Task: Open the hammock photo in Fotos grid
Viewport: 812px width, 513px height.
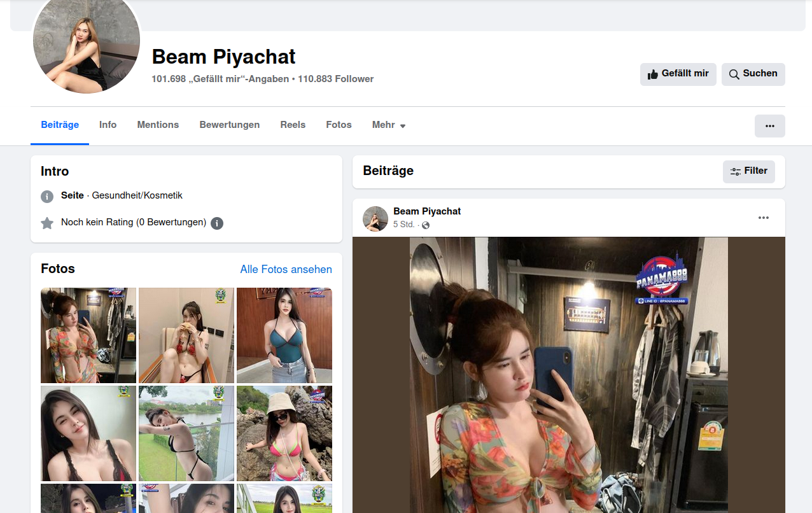Action: click(186, 335)
